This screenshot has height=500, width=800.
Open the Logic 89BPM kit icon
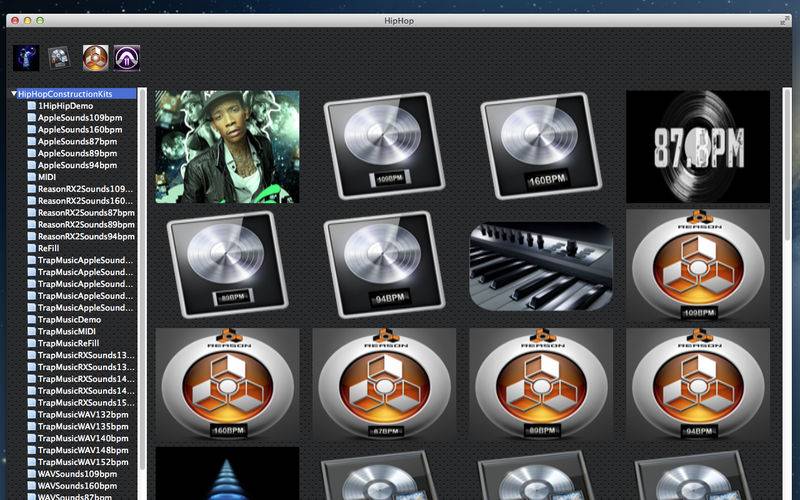tap(228, 264)
